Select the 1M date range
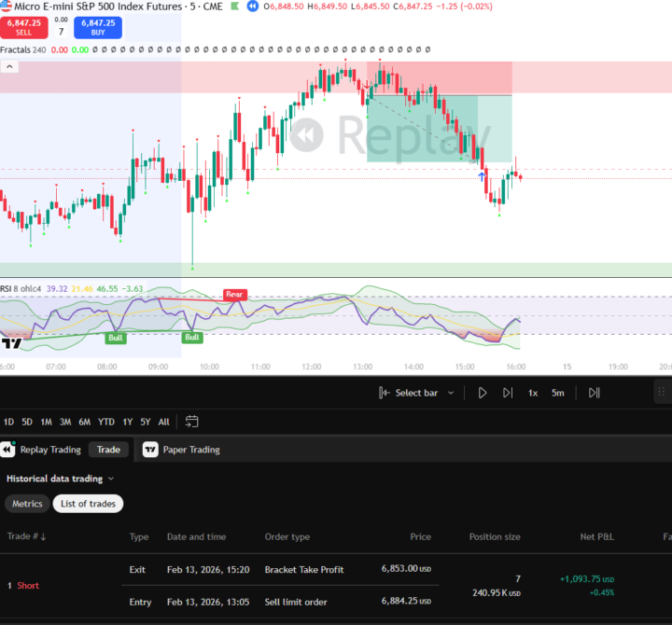 pyautogui.click(x=47, y=422)
